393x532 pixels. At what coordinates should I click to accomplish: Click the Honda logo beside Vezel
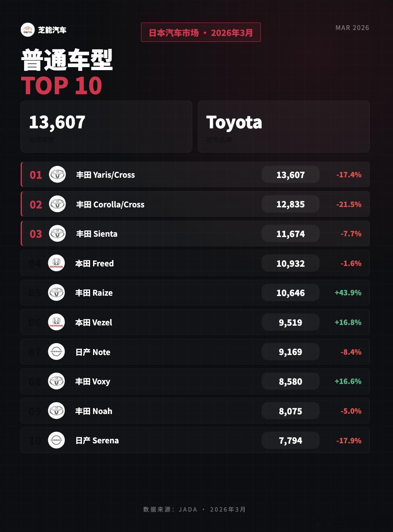point(56,322)
